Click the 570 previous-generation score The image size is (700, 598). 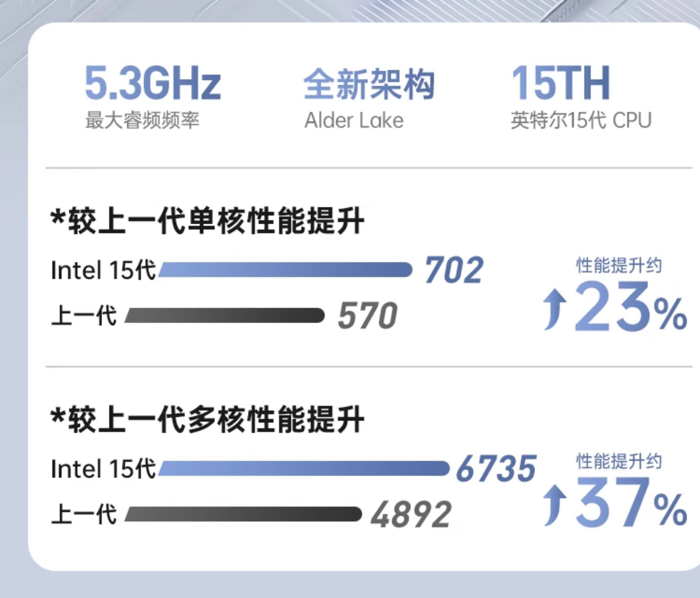click(368, 315)
